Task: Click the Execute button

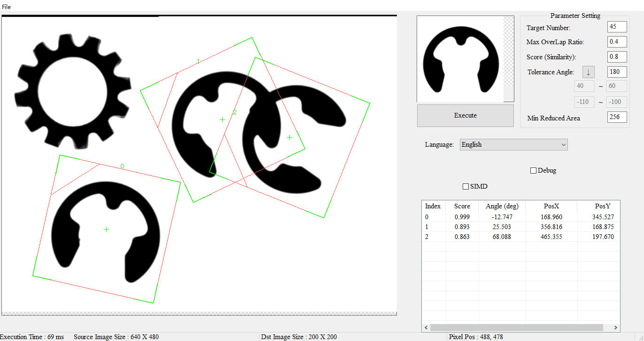Action: [x=465, y=115]
